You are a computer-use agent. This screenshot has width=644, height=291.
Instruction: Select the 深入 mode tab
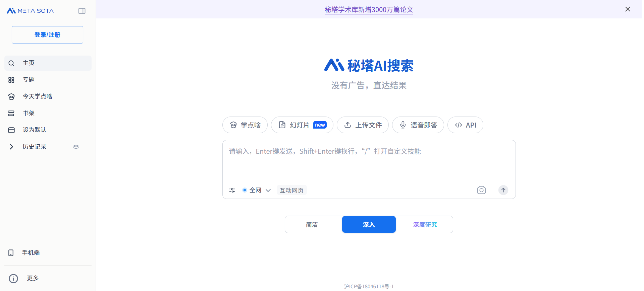(x=369, y=224)
